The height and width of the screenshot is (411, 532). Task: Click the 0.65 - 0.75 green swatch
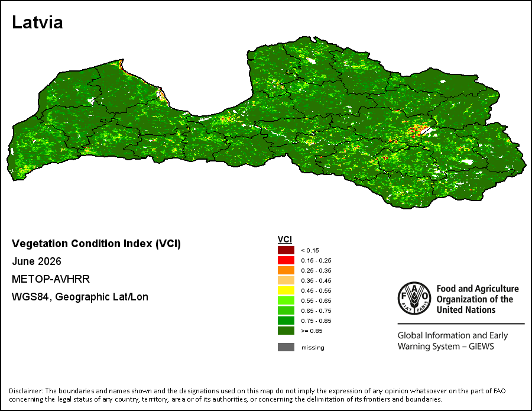coord(286,310)
